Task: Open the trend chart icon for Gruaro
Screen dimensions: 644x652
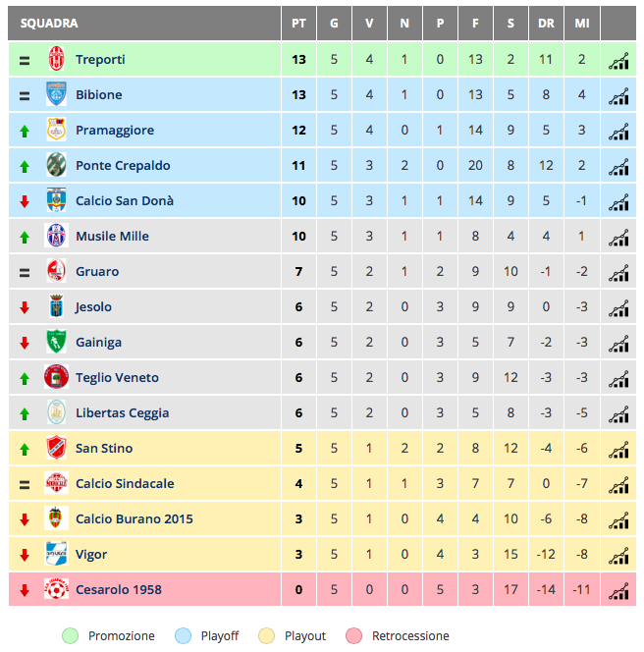Action: coord(618,273)
